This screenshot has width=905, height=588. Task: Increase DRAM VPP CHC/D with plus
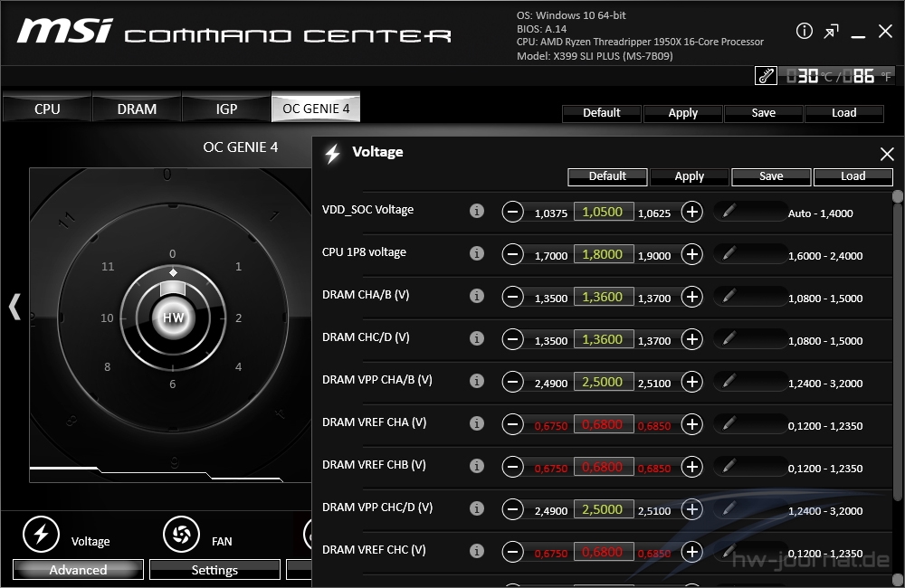point(692,509)
